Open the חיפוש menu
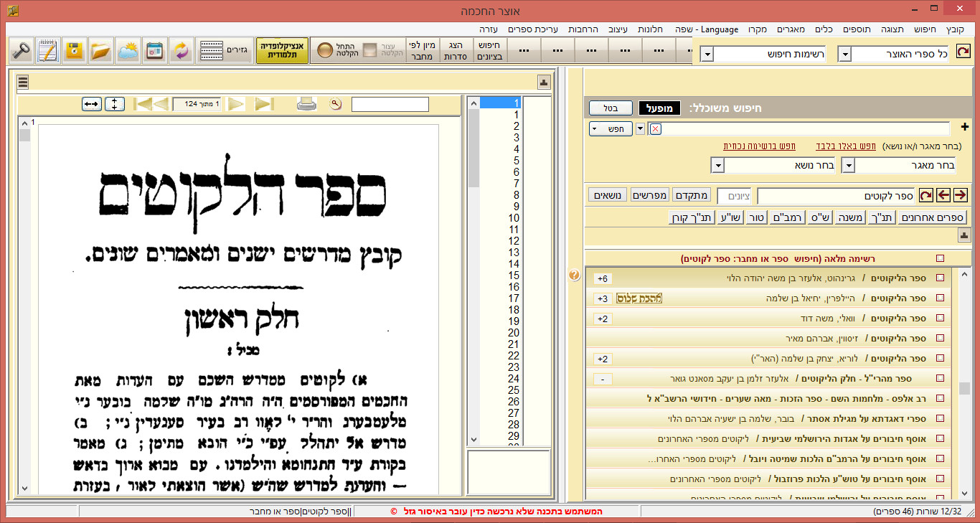 pos(925,29)
